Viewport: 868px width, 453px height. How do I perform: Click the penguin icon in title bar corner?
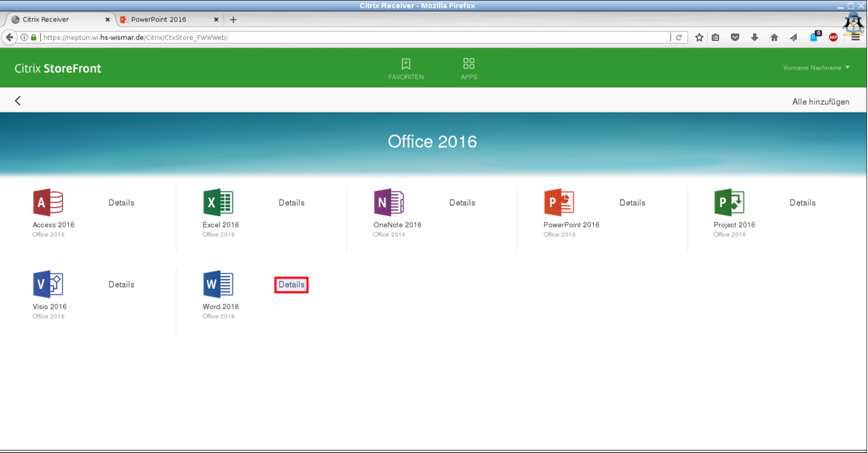click(854, 22)
